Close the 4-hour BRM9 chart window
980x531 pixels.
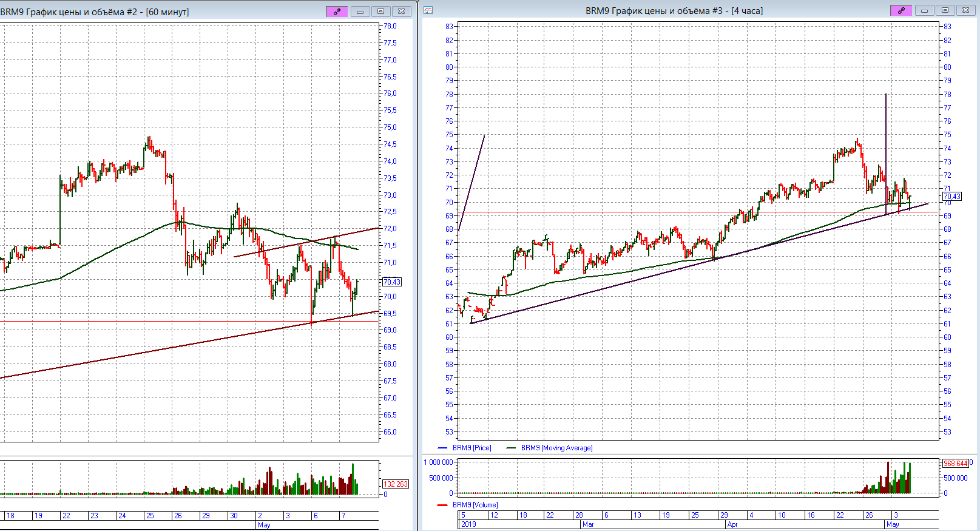tap(965, 10)
